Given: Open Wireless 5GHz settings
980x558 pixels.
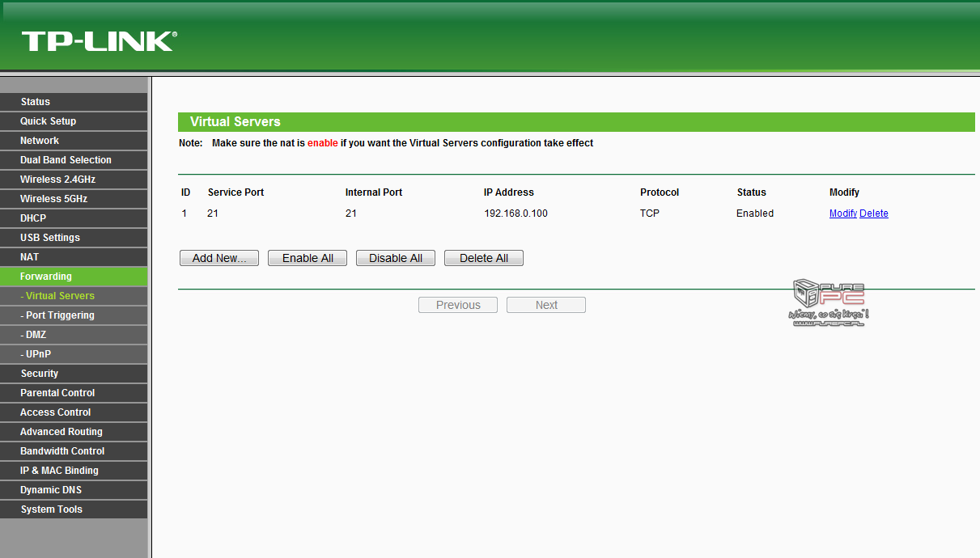Looking at the screenshot, I should (53, 199).
